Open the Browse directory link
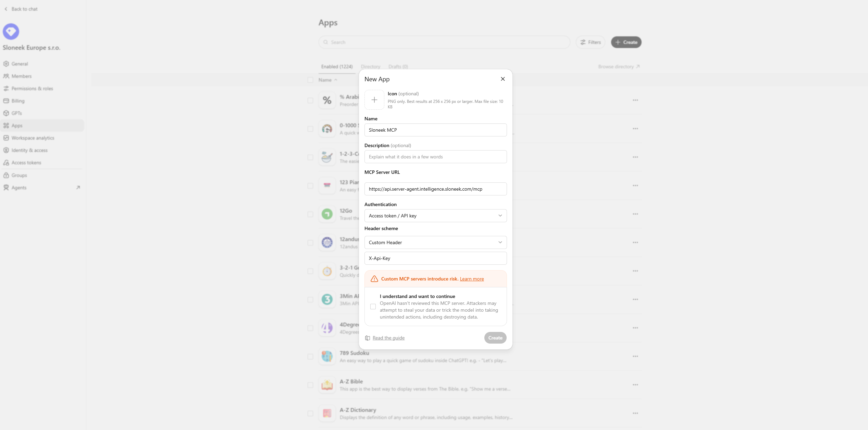This screenshot has width=868, height=430. (x=619, y=67)
